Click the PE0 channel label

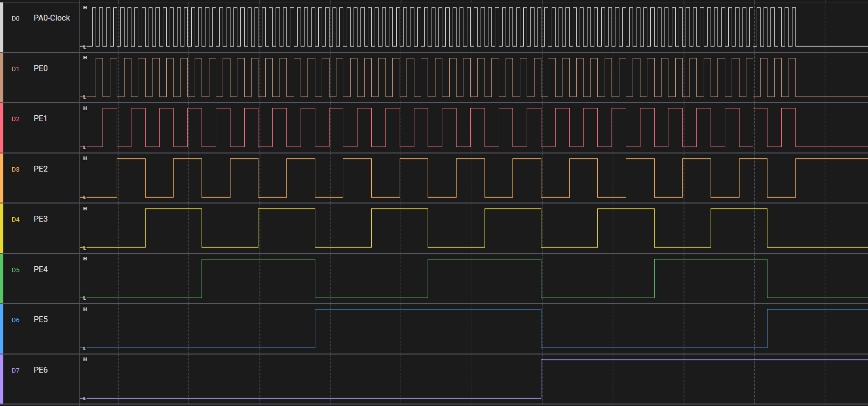point(41,69)
